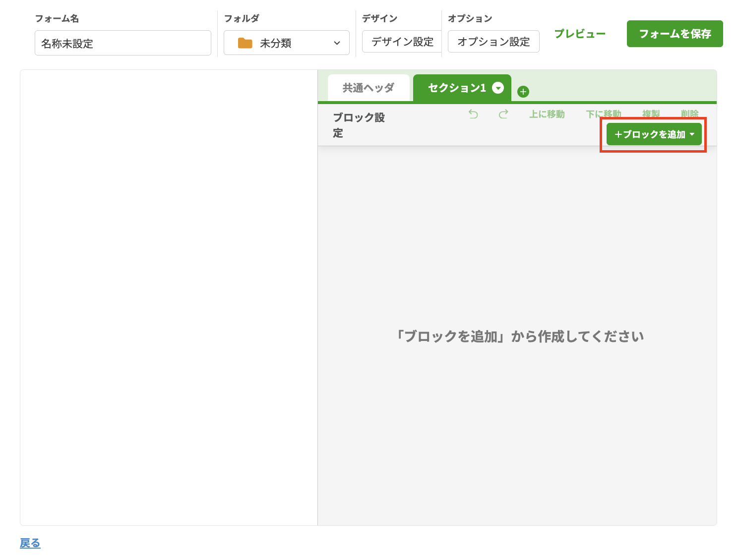Open the セクション1 tab dropdown arrow

(498, 88)
